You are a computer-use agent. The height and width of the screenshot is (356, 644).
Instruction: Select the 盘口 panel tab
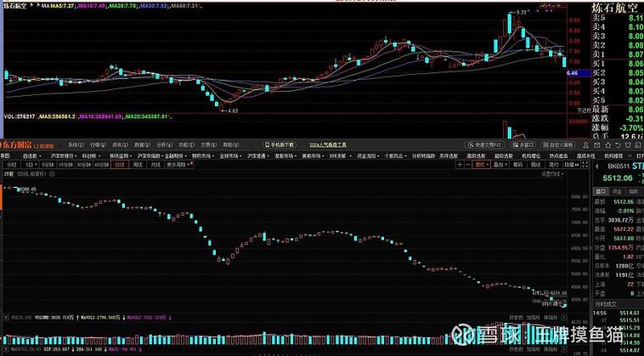pyautogui.click(x=601, y=192)
